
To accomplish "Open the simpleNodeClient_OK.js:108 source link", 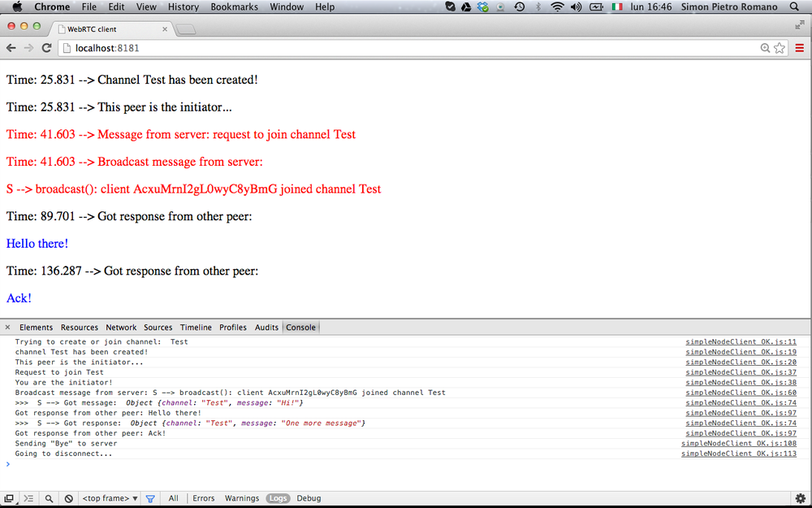I will (738, 444).
